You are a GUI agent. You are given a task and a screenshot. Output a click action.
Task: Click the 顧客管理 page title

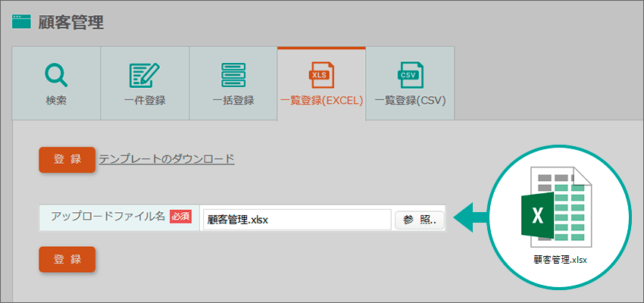point(71,22)
